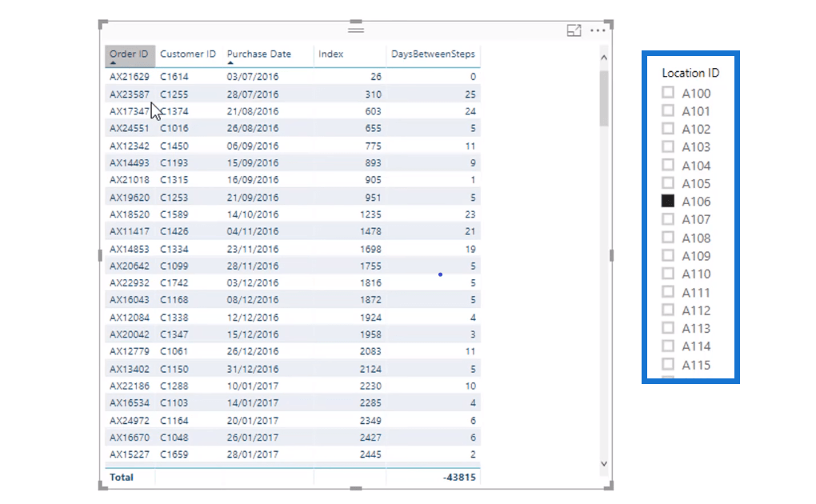Click the table's vertical scrollbar thumb
Image resolution: width=816 pixels, height=504 pixels.
point(604,98)
